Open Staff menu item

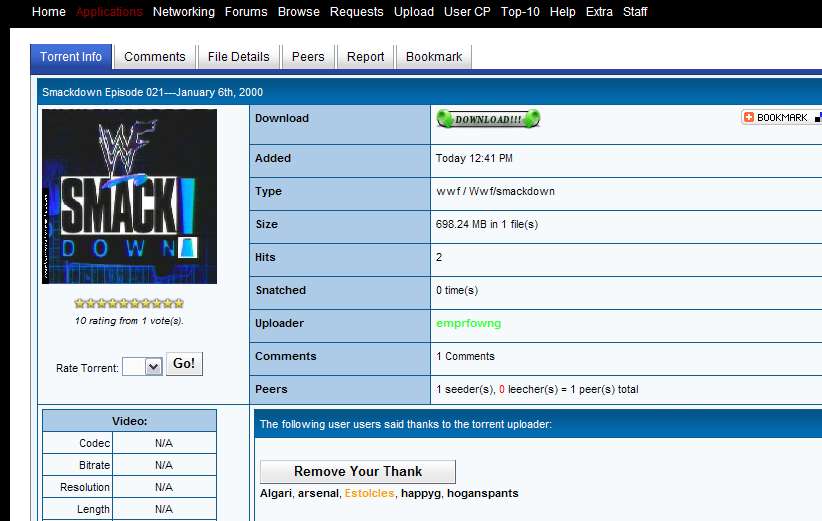(x=635, y=12)
